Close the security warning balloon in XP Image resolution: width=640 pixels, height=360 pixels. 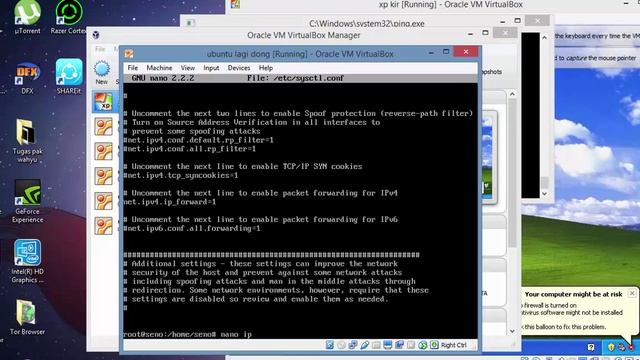[632, 293]
